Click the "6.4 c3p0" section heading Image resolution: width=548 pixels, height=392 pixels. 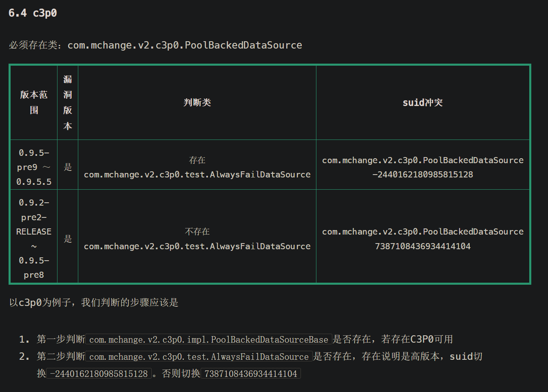click(33, 13)
